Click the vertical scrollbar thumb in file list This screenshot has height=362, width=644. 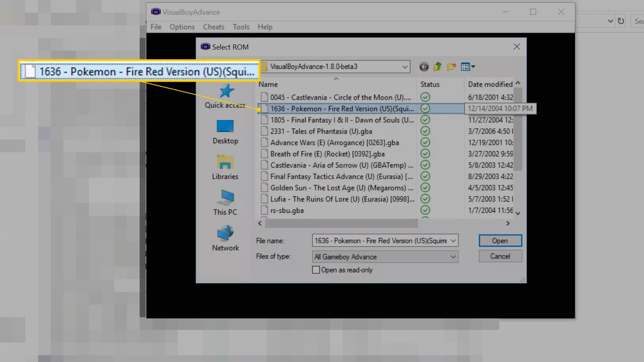coord(518,129)
